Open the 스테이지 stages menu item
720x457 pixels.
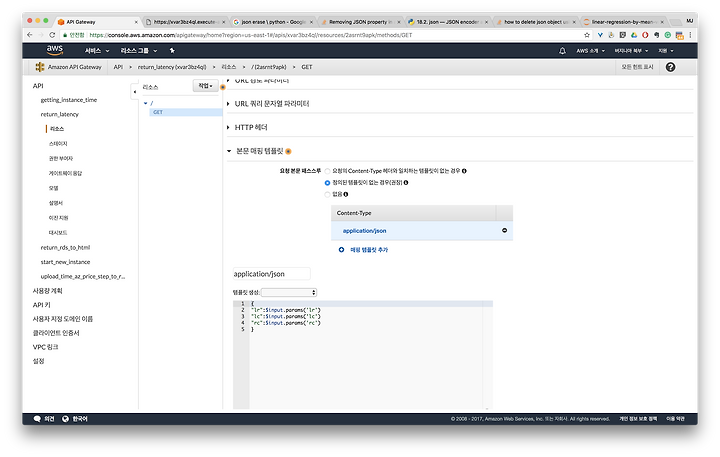[58, 144]
